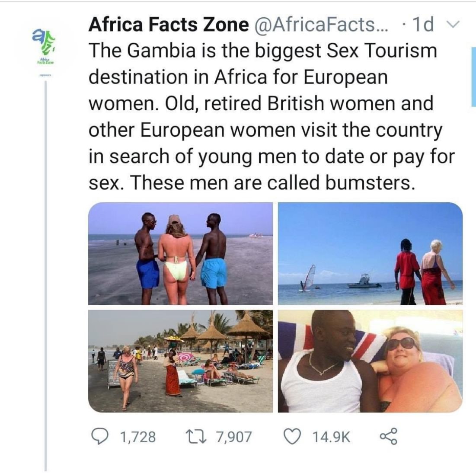Open photo of man in white tank top
This screenshot has width=476, height=473.
[371, 361]
